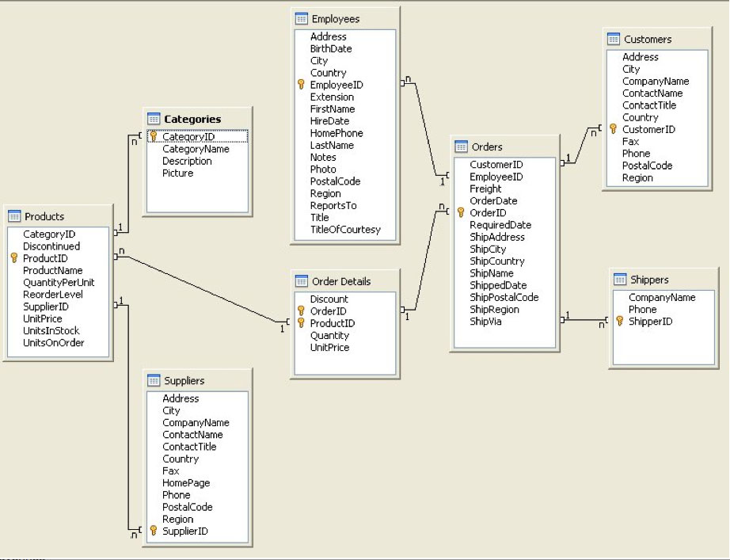Click the table icon in Orders header
Screen dimensions: 730x560
(461, 147)
